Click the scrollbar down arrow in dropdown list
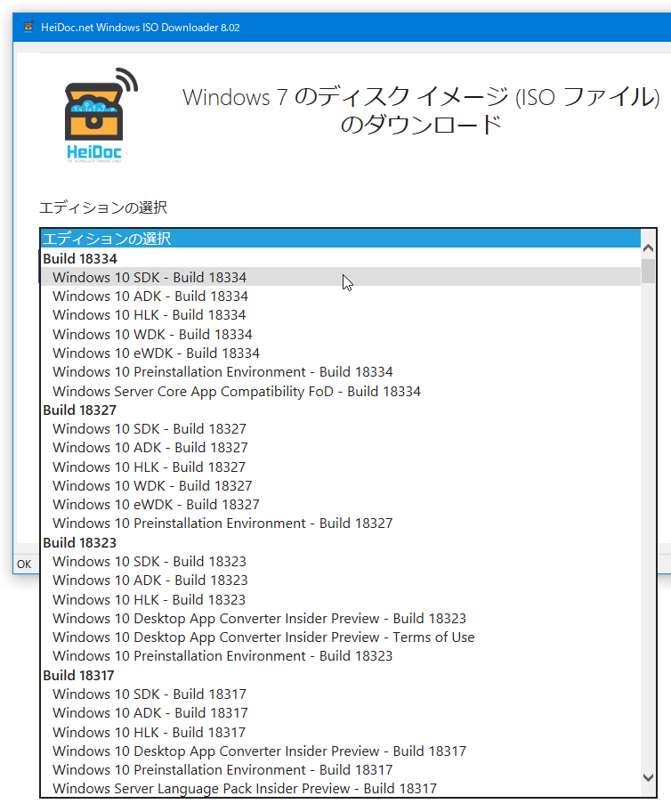This screenshot has width=671, height=812. (648, 777)
